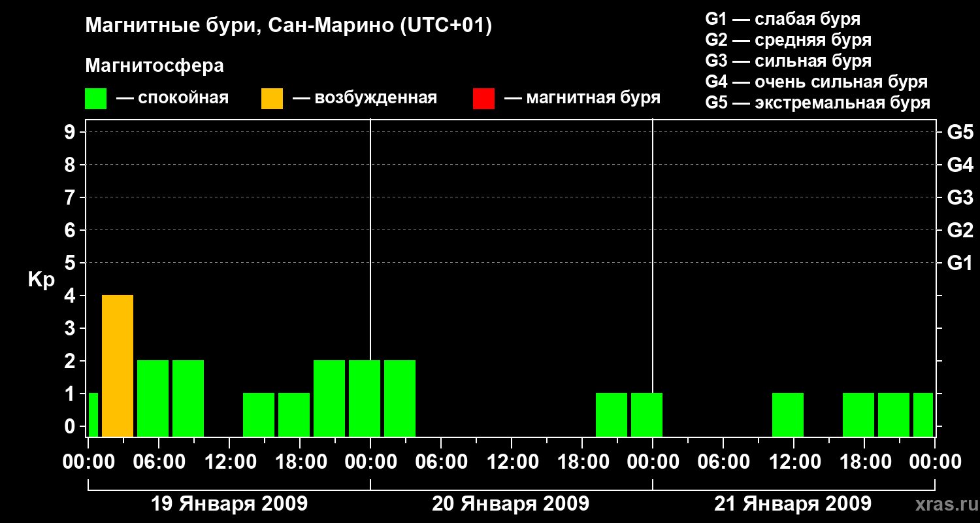Click the '— магнитная буря' legend label

pos(583,99)
